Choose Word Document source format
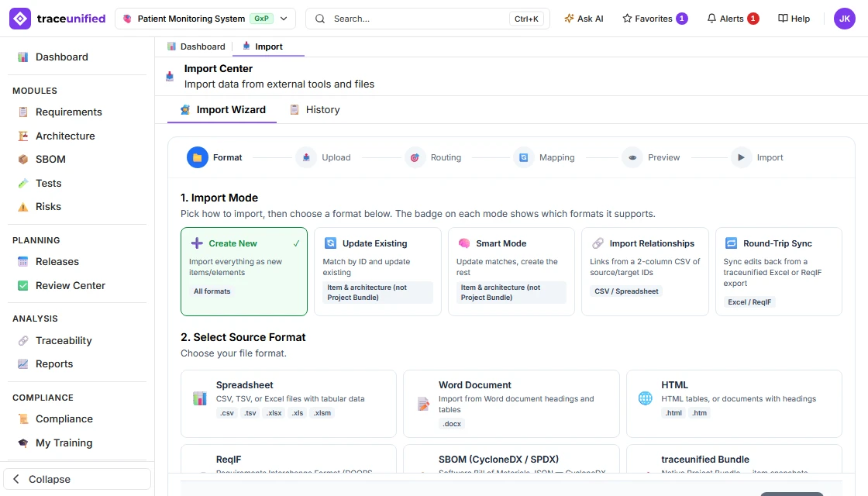 [511, 404]
